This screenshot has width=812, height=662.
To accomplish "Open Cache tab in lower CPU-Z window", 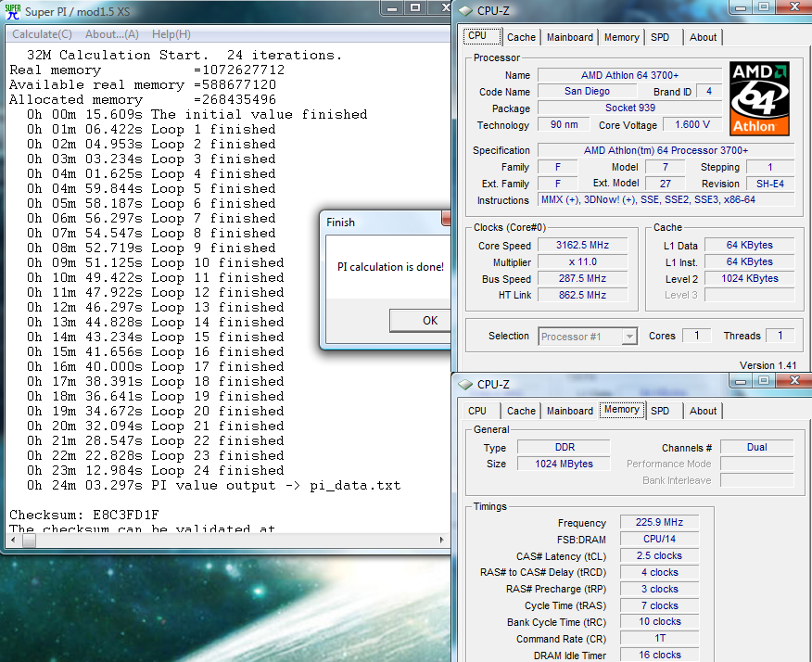I will [521, 411].
